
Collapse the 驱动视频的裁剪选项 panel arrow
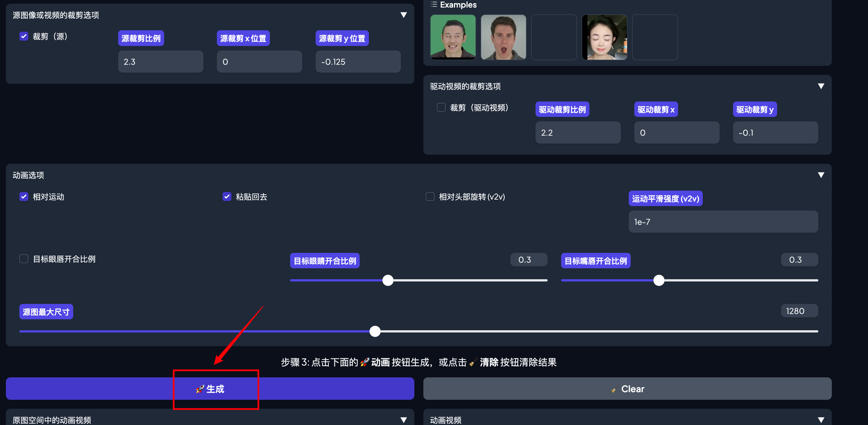click(x=821, y=86)
